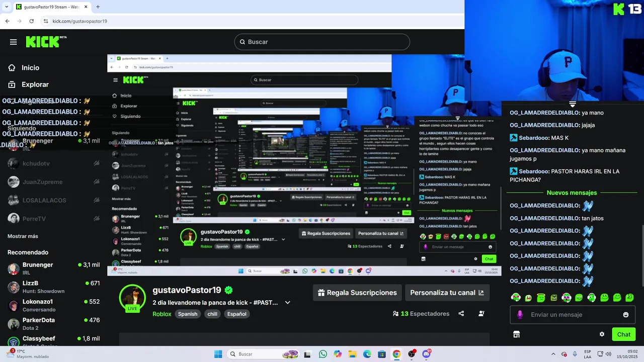644x362 pixels.
Task: Open chat settings gear
Action: click(602, 334)
